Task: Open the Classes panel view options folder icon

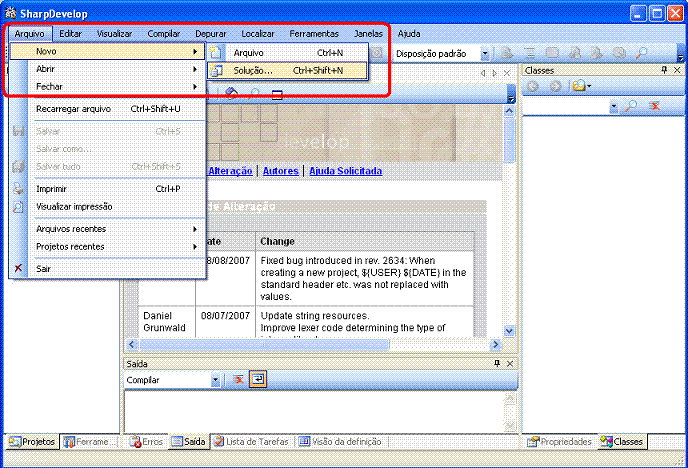Action: point(581,86)
